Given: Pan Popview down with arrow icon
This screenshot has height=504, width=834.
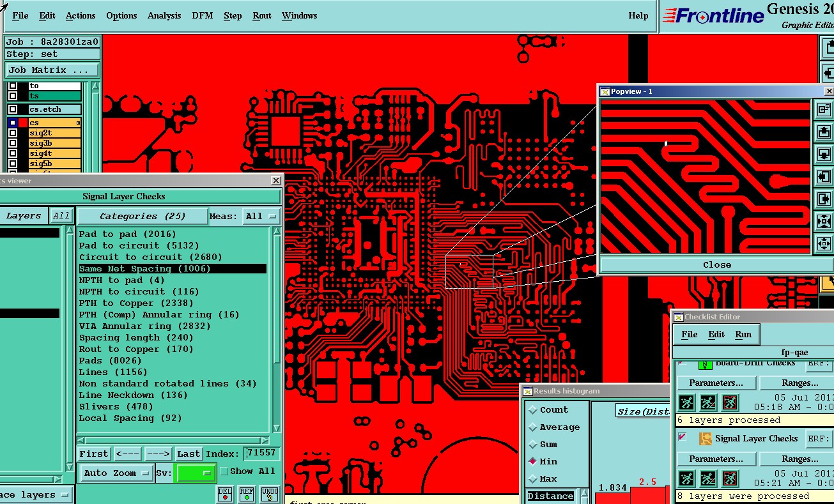Looking at the screenshot, I should click(824, 154).
